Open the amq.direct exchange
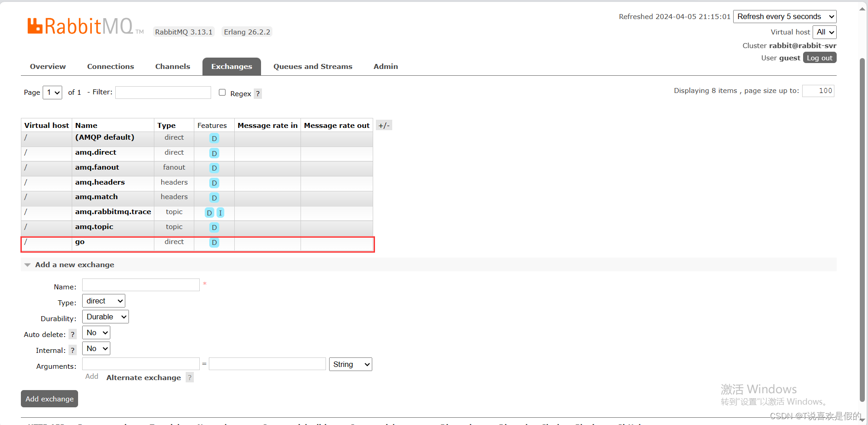Viewport: 868px width, 425px height. point(96,152)
